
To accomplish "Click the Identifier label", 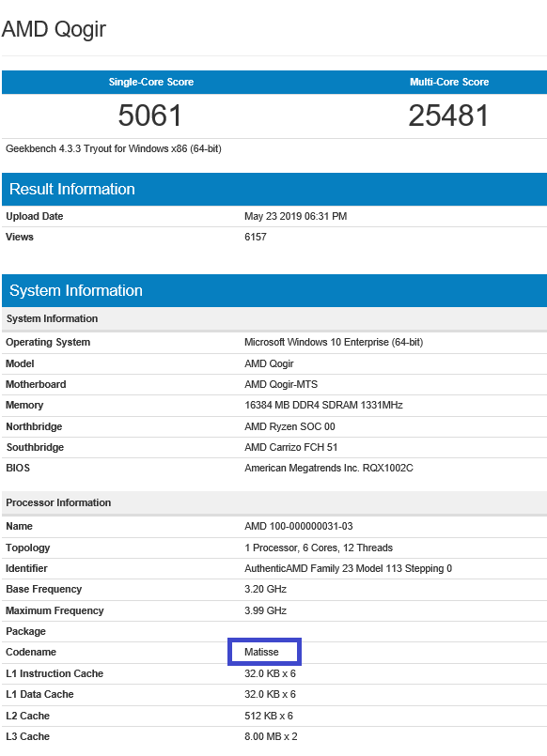I will pos(26,569).
